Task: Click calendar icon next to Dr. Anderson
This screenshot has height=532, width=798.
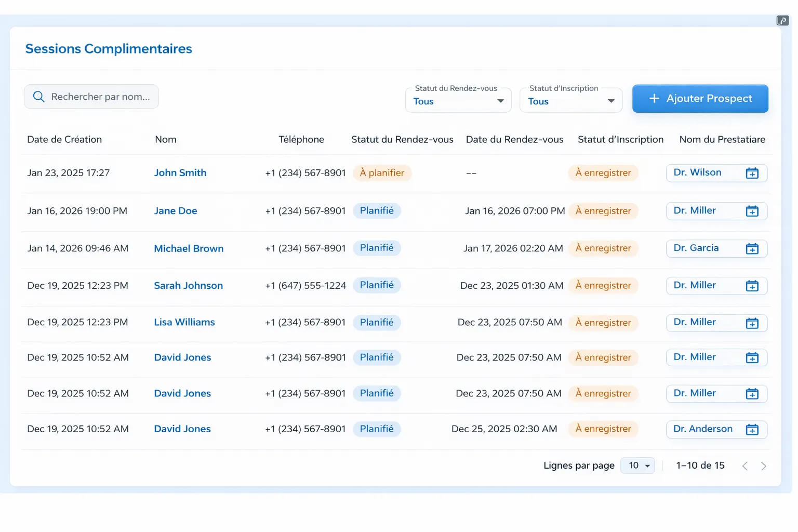Action: tap(752, 430)
